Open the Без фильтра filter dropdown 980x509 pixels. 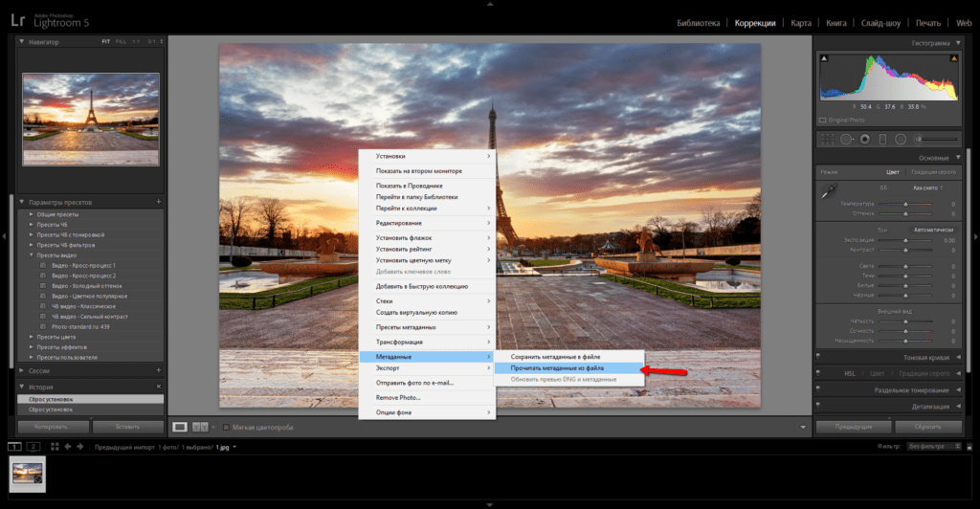click(934, 446)
